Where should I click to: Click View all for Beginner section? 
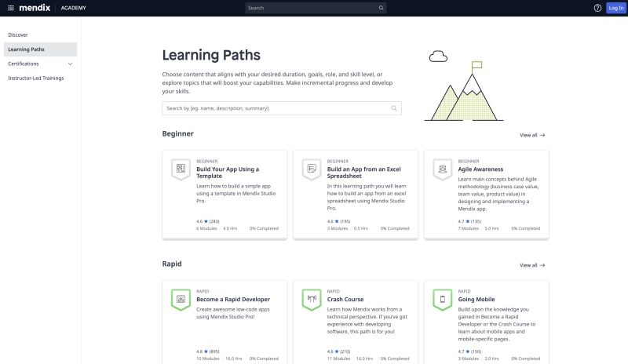(x=532, y=136)
